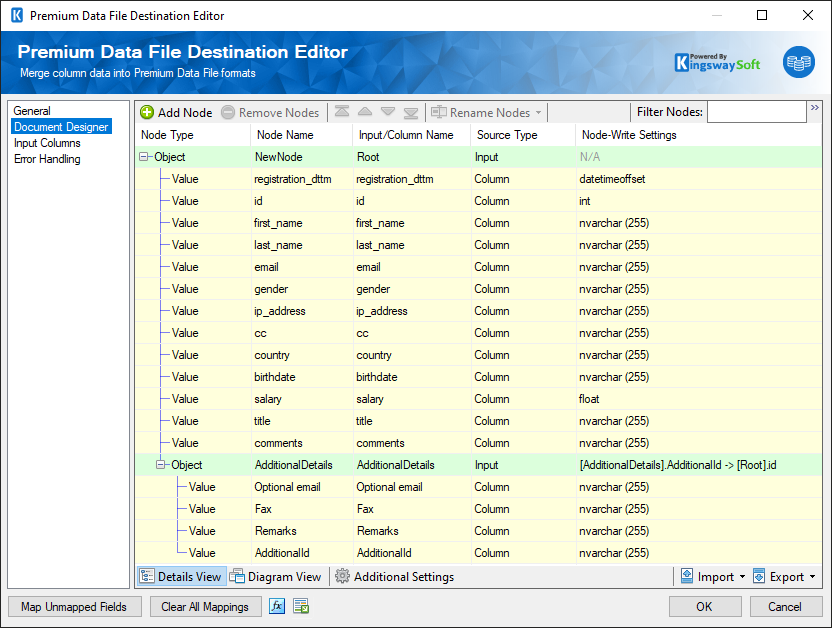The image size is (832, 628).
Task: Select the country node name cell
Action: point(301,355)
